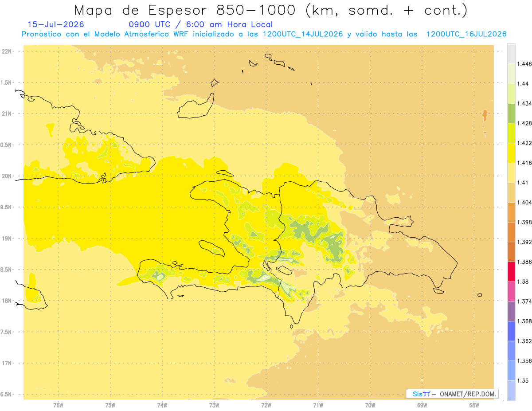Click the '1200UTC_14JUL2026' initialization time
The height and width of the screenshot is (411, 532).
[x=303, y=34]
